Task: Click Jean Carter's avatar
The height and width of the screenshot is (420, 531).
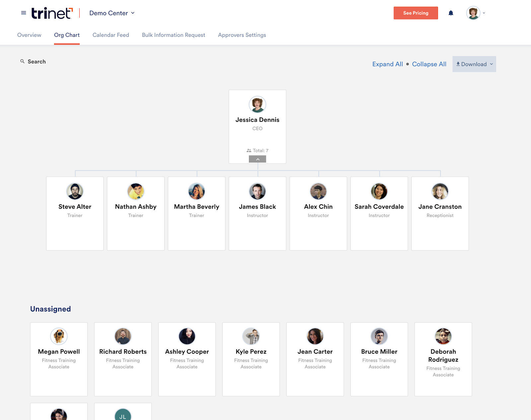Action: (315, 336)
